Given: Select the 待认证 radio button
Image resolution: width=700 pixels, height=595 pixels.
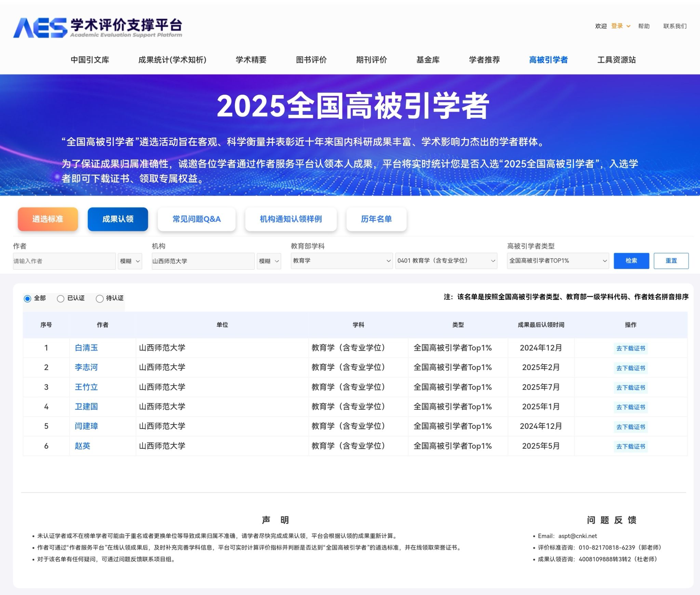Looking at the screenshot, I should pyautogui.click(x=99, y=299).
